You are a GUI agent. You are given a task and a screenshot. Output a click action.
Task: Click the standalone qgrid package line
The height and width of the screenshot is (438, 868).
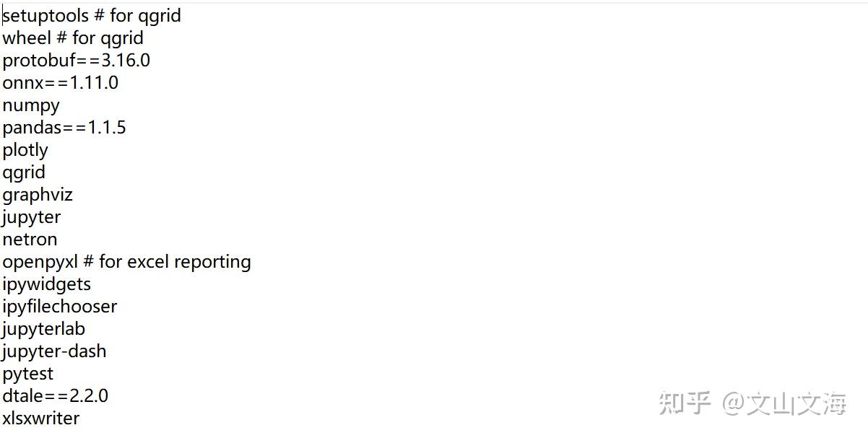24,172
